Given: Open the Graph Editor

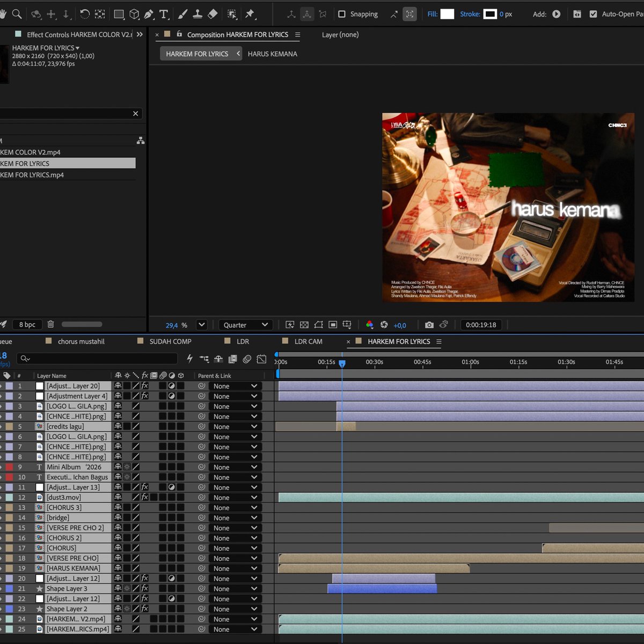Looking at the screenshot, I should point(262,359).
